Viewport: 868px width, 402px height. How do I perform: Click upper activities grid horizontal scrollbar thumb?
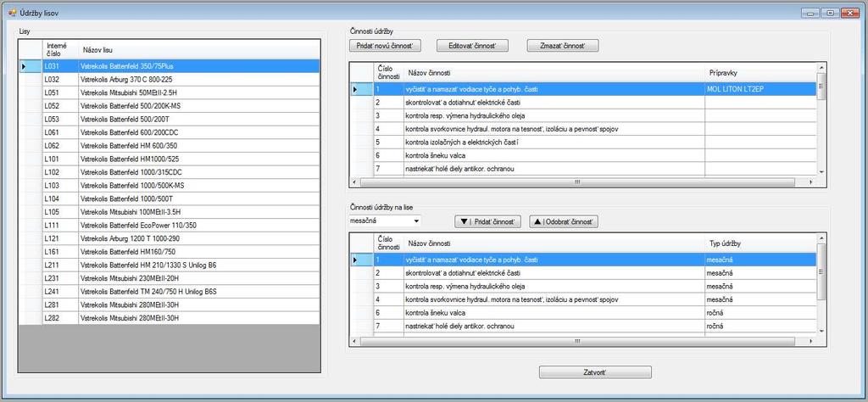[x=576, y=181]
